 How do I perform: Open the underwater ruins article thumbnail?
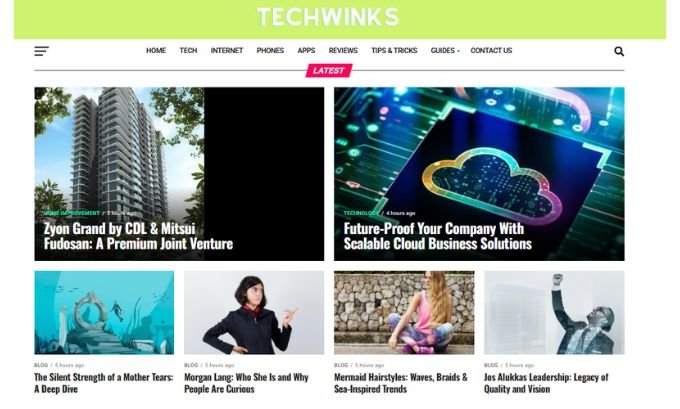coord(104,313)
